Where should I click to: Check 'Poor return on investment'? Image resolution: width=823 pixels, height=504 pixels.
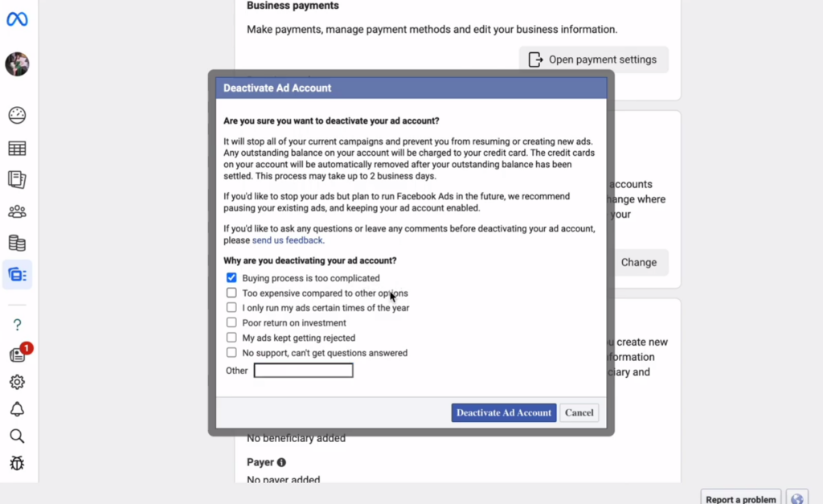[231, 322]
